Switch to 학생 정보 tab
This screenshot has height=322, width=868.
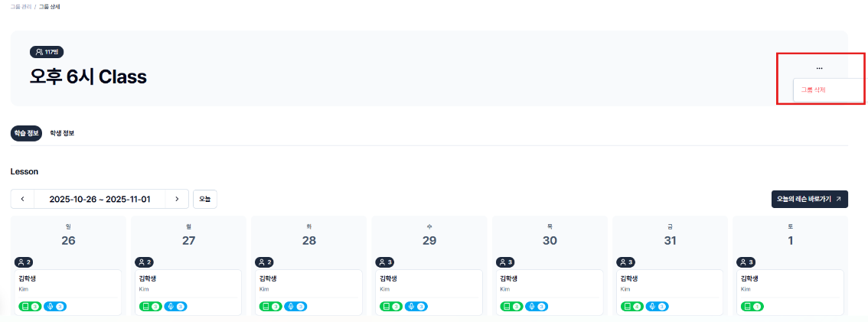pyautogui.click(x=62, y=133)
